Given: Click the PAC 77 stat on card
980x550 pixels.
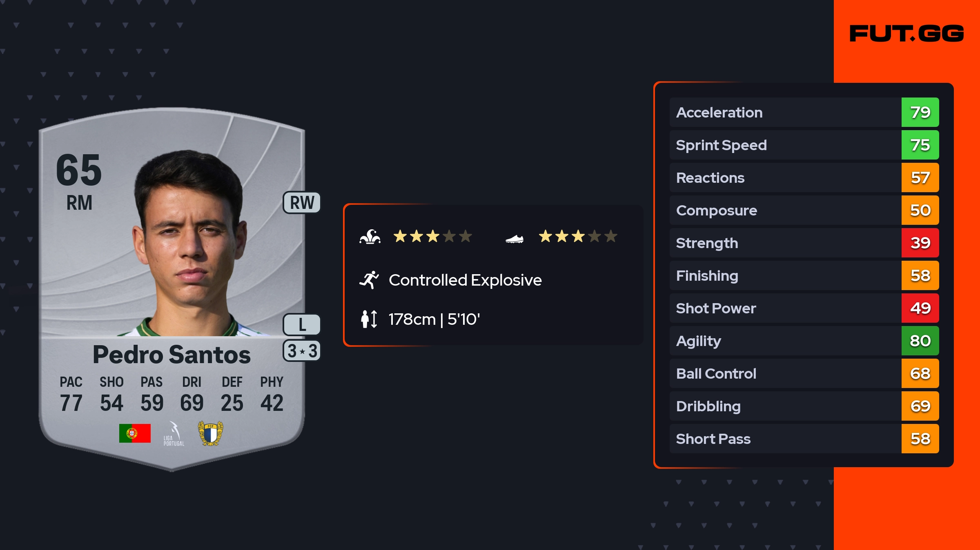Looking at the screenshot, I should [x=71, y=394].
